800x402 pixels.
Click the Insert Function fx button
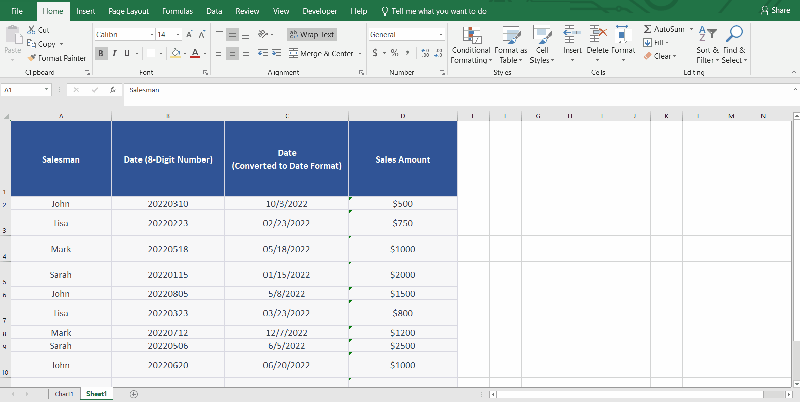pyautogui.click(x=113, y=90)
